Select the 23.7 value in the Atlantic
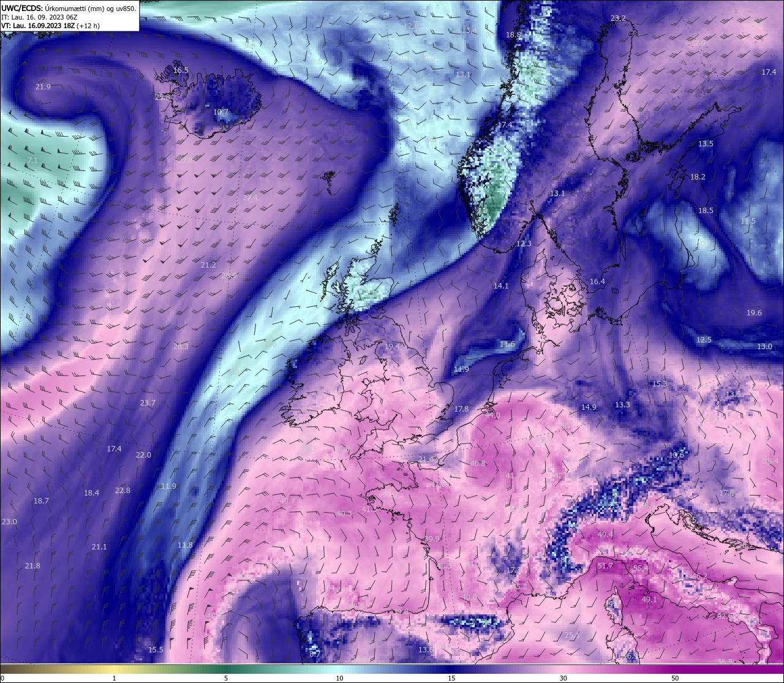This screenshot has height=683, width=784. point(148,403)
